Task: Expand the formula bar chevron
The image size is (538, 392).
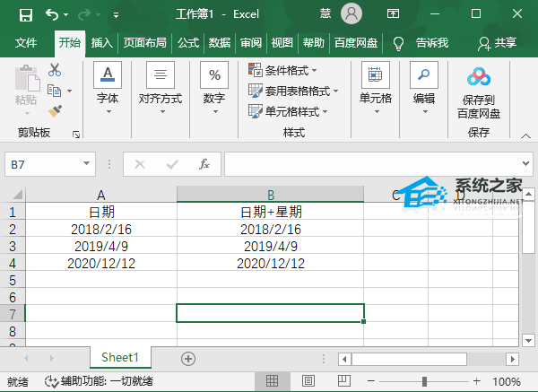Action: pos(525,164)
